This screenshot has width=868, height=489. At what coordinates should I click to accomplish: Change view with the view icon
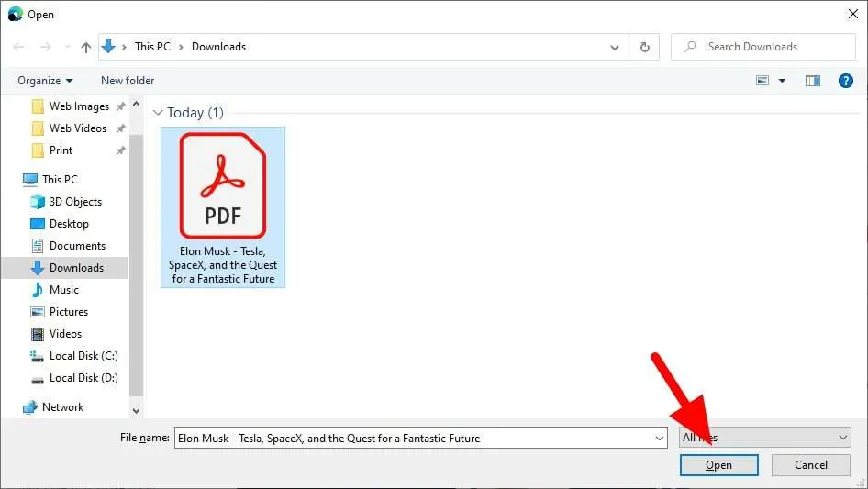pyautogui.click(x=762, y=81)
